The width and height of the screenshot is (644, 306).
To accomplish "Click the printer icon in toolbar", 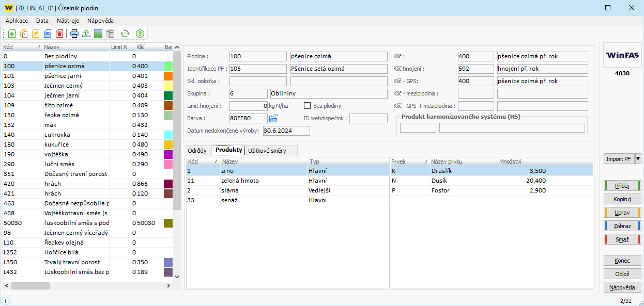I will point(74,34).
